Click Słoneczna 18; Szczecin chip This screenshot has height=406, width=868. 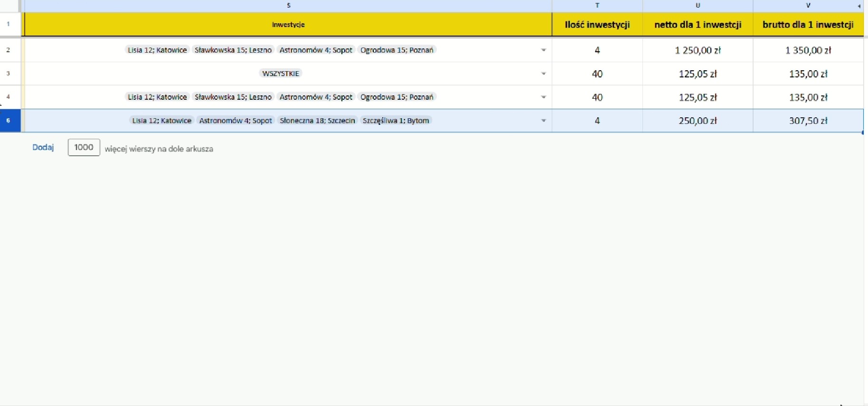click(317, 121)
